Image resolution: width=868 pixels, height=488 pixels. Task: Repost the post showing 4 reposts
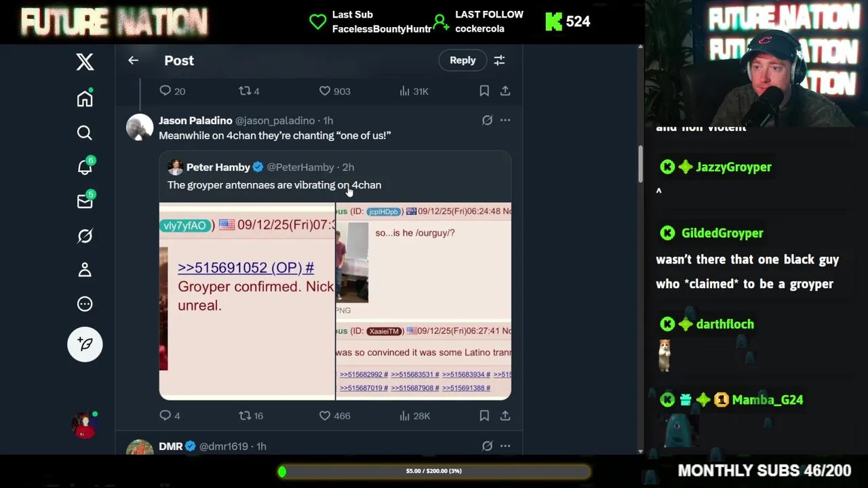coord(249,91)
